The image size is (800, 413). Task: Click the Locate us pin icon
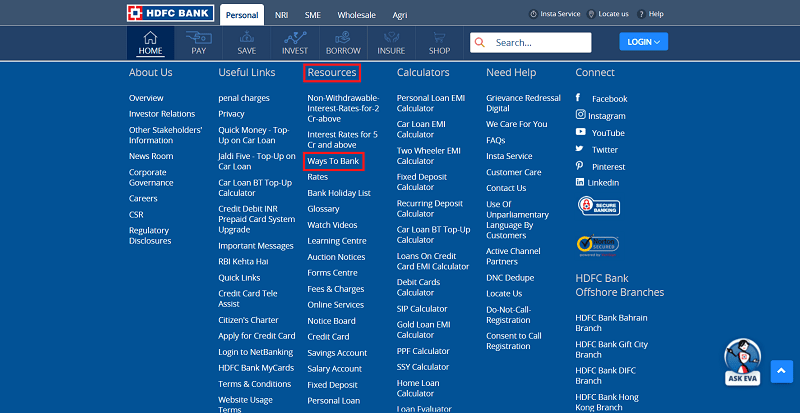[591, 14]
